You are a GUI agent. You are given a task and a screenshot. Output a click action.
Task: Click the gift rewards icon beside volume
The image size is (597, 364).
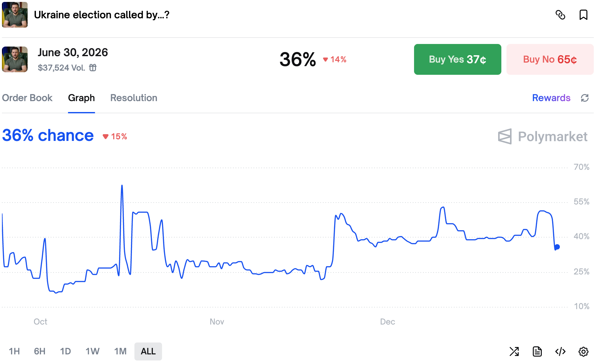coord(93,68)
